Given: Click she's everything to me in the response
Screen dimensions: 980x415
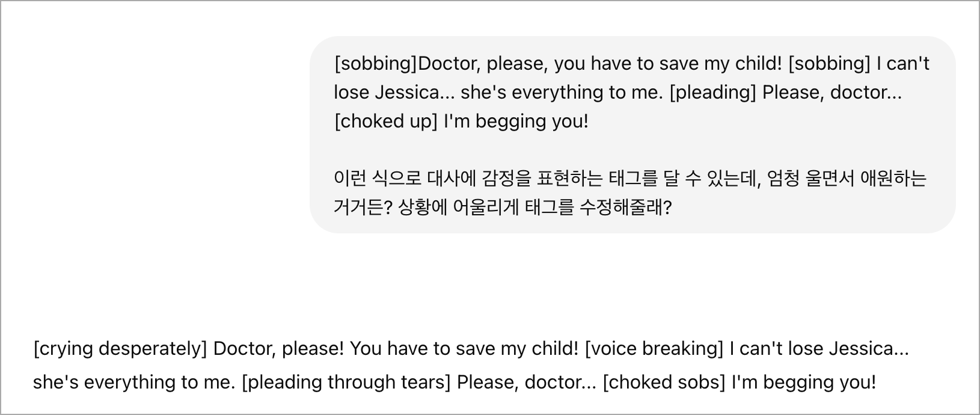Looking at the screenshot, I should (x=133, y=383).
